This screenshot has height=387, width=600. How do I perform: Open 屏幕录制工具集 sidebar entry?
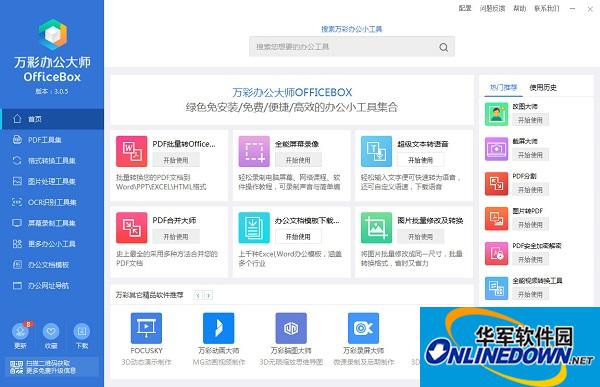point(52,223)
